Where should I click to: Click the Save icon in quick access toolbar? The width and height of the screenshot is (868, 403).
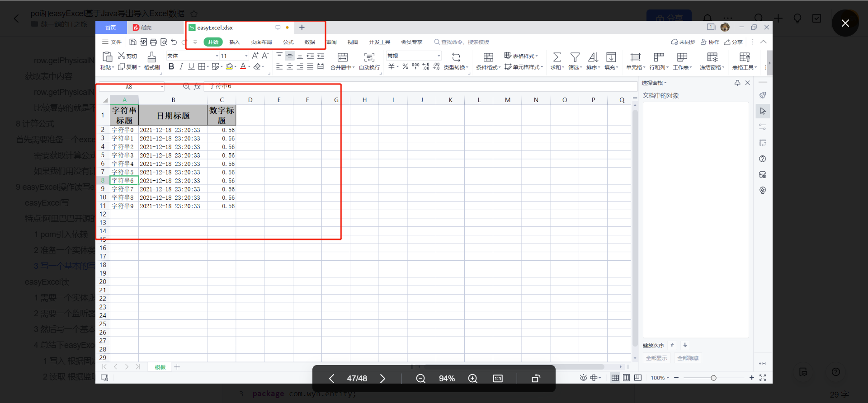pyautogui.click(x=133, y=42)
